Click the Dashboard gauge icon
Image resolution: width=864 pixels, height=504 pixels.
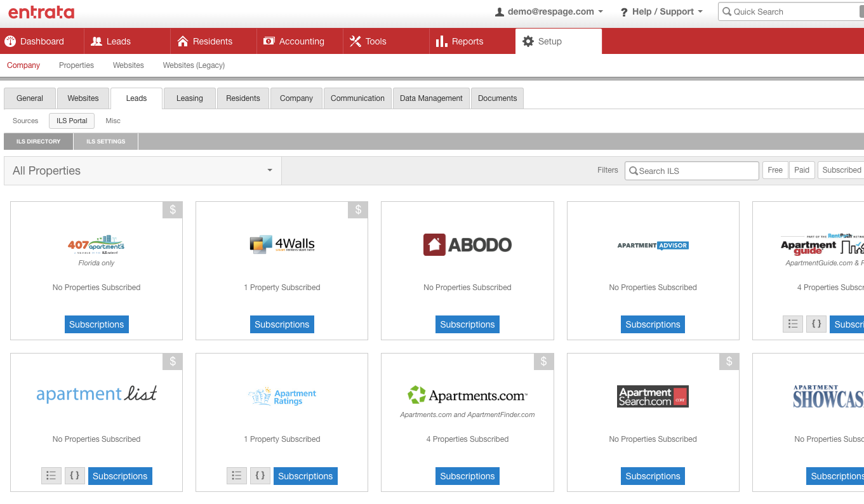pos(10,41)
